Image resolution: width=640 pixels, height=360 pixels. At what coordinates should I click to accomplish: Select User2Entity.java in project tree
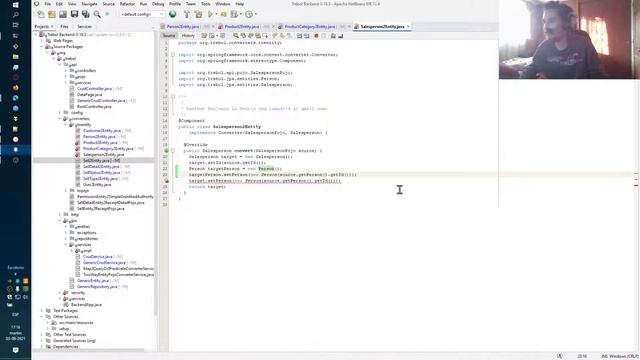pyautogui.click(x=97, y=184)
